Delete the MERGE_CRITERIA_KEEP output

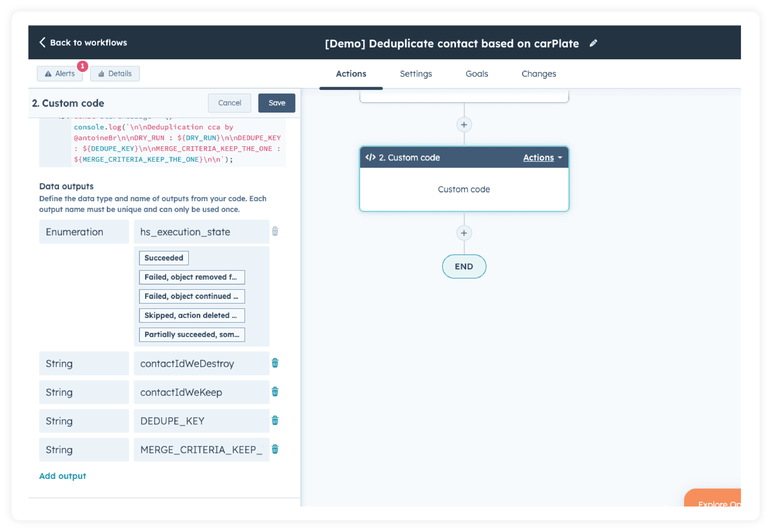275,449
